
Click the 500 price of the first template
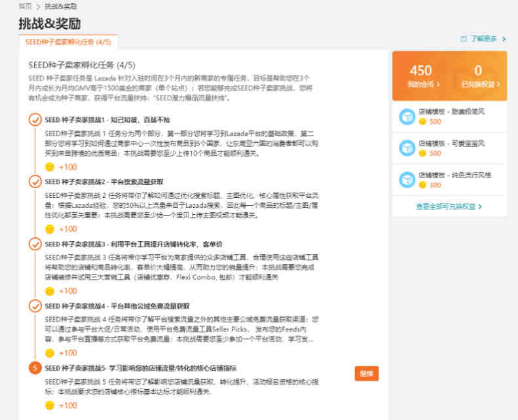[435, 122]
